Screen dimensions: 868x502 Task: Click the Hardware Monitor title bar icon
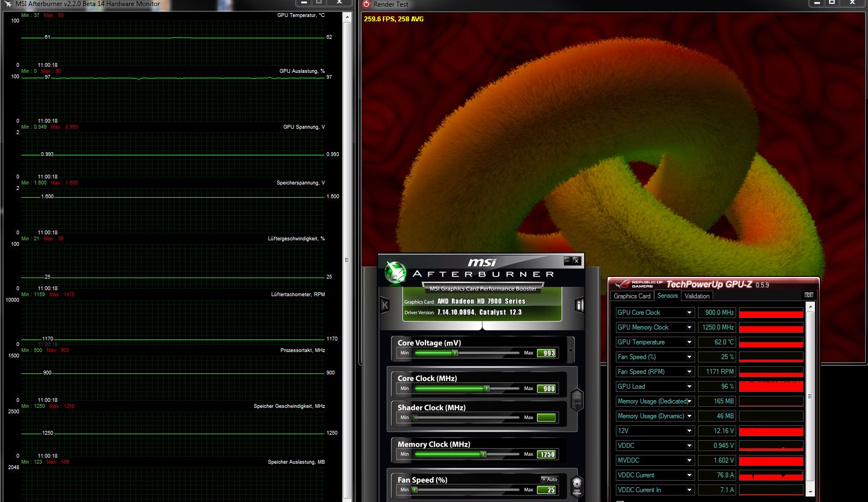(x=8, y=4)
